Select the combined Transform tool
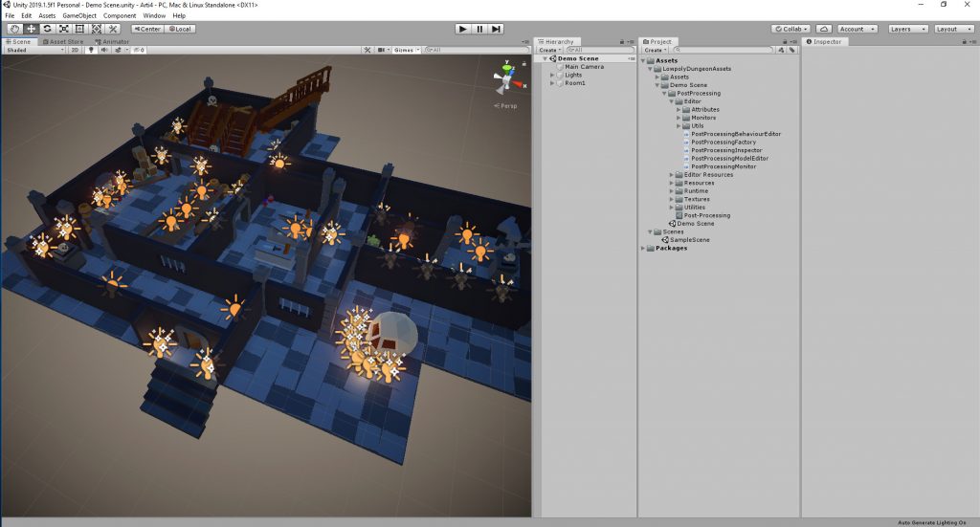The height and width of the screenshot is (527, 980). coord(97,29)
